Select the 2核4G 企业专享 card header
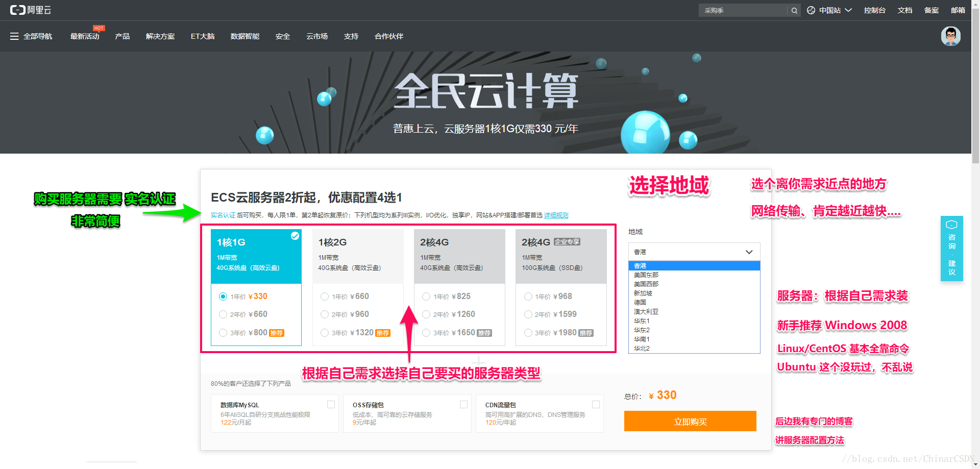The width and height of the screenshot is (980, 469). (x=561, y=256)
